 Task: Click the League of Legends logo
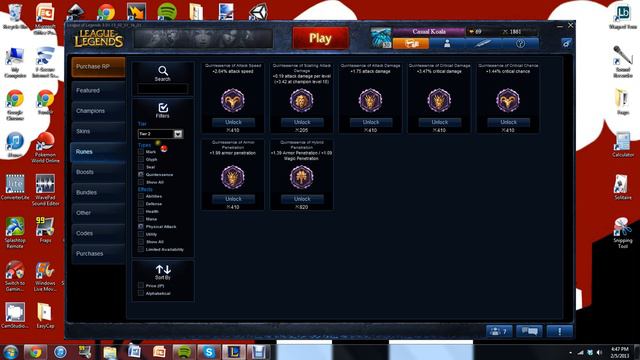(98, 38)
